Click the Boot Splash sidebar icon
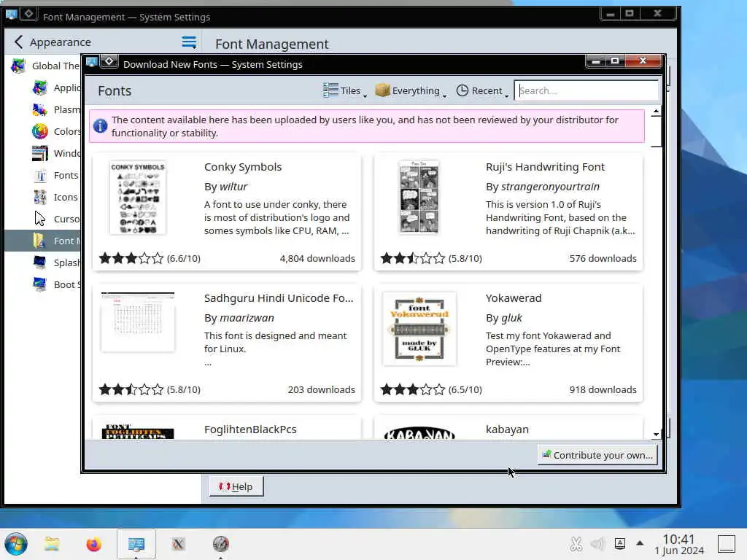The image size is (747, 560). (x=40, y=285)
